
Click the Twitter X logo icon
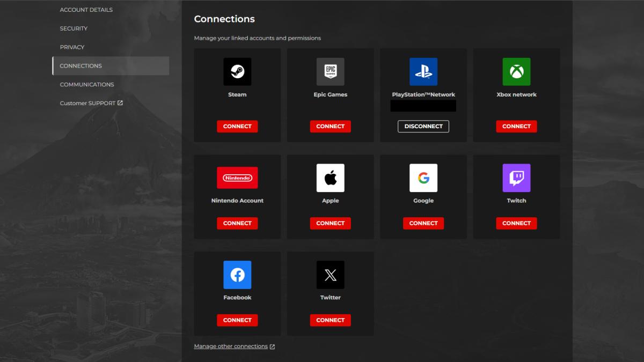pos(331,275)
